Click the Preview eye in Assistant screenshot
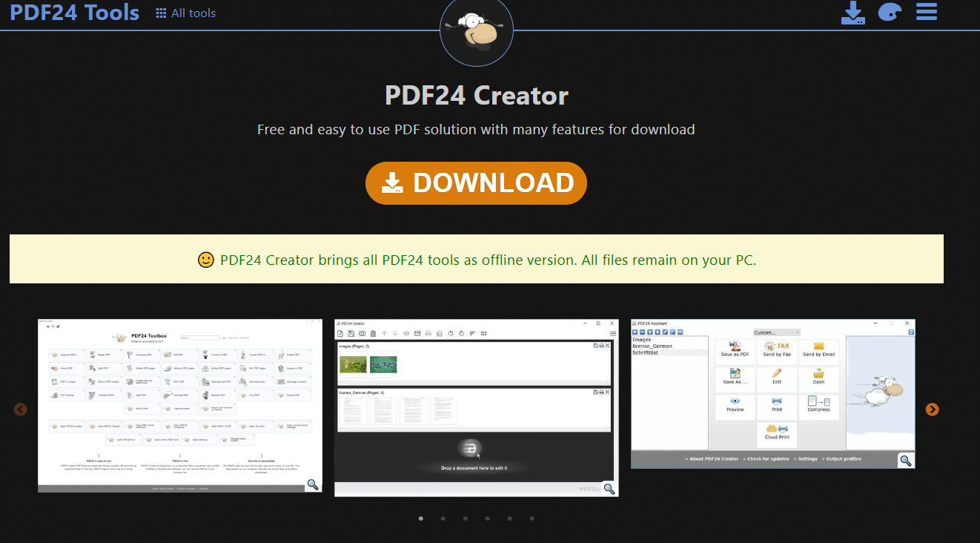Image resolution: width=980 pixels, height=543 pixels. 735,407
